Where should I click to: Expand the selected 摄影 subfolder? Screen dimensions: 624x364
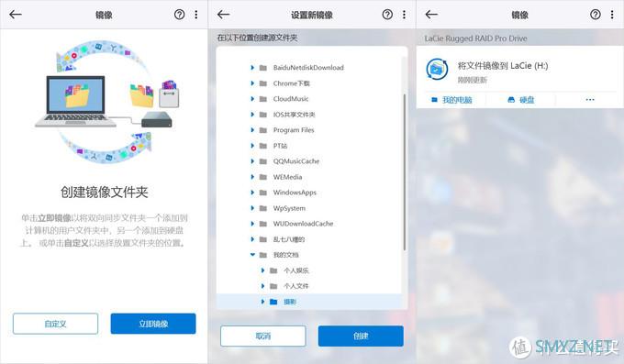262,302
